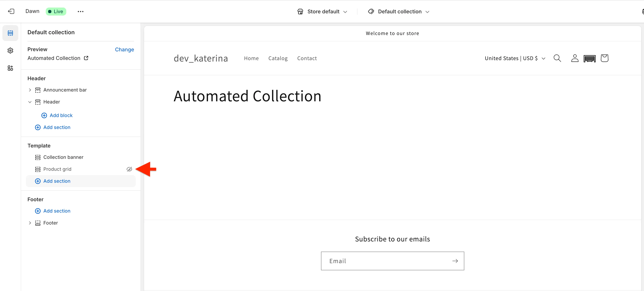Screen dimensions: 644x291
Task: Click the account login person icon
Action: [x=575, y=58]
